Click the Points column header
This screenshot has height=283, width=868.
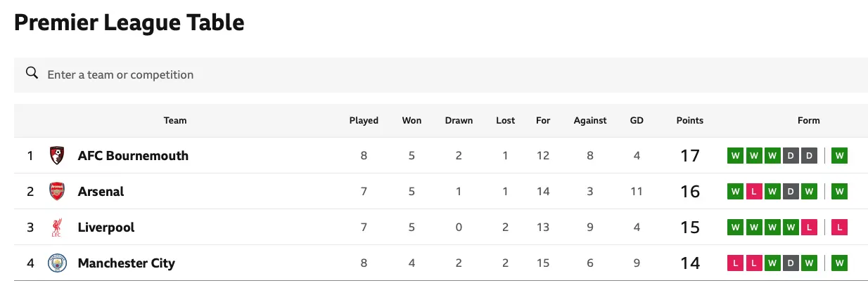click(x=689, y=120)
